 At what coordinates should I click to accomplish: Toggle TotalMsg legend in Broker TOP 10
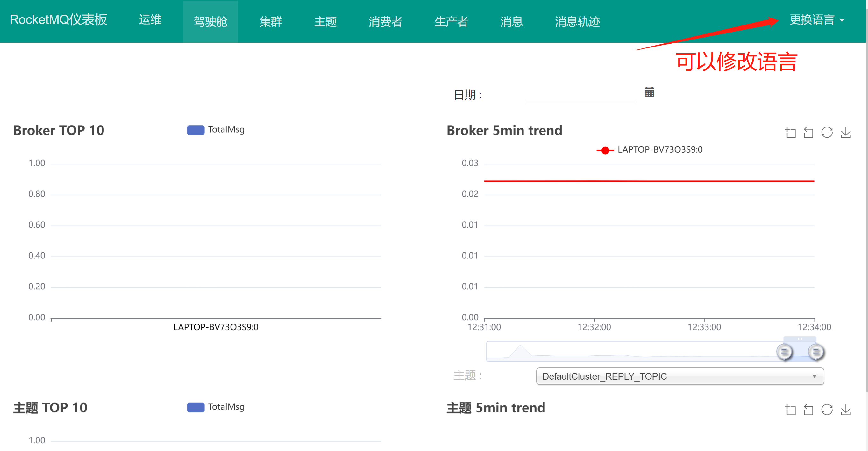216,129
